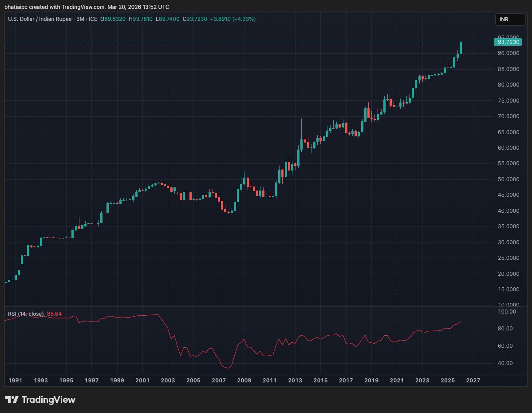
Task: Click the 70.0000 price axis label
Action: click(508, 116)
